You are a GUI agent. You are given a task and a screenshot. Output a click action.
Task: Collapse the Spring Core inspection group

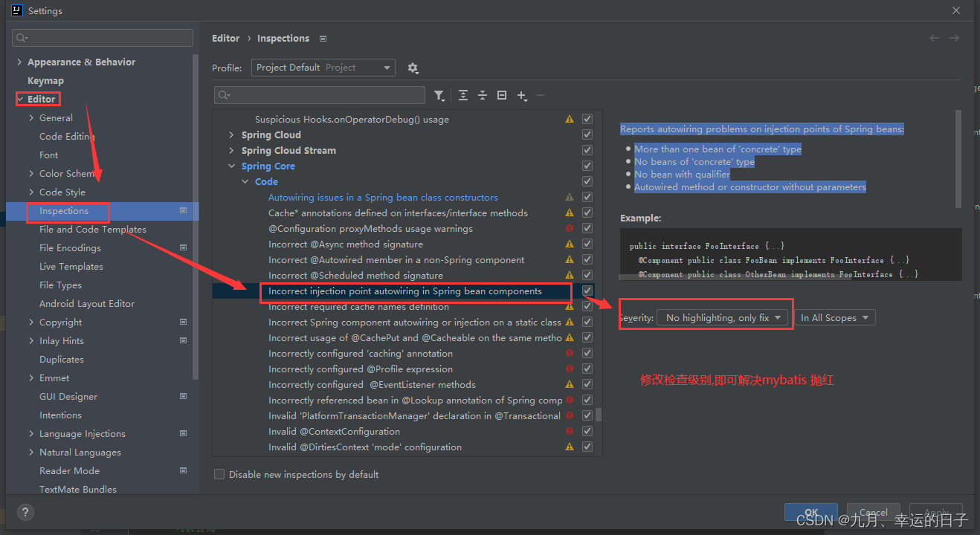point(233,166)
